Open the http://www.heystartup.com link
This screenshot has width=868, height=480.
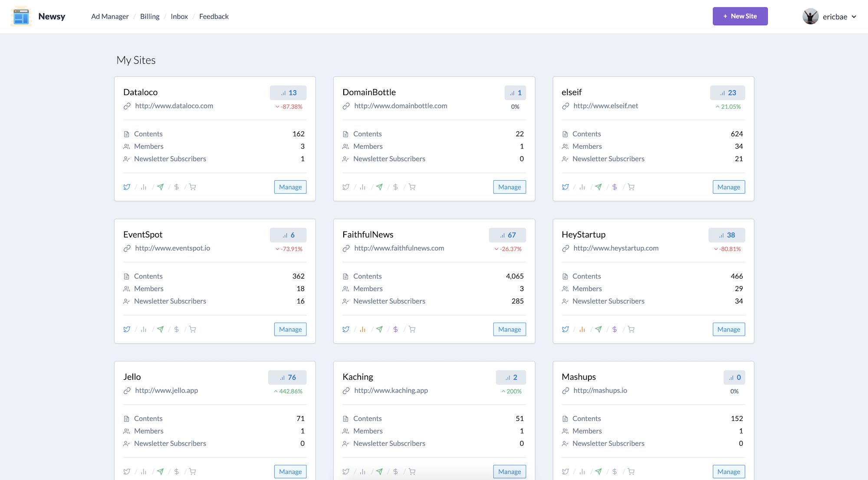click(616, 248)
